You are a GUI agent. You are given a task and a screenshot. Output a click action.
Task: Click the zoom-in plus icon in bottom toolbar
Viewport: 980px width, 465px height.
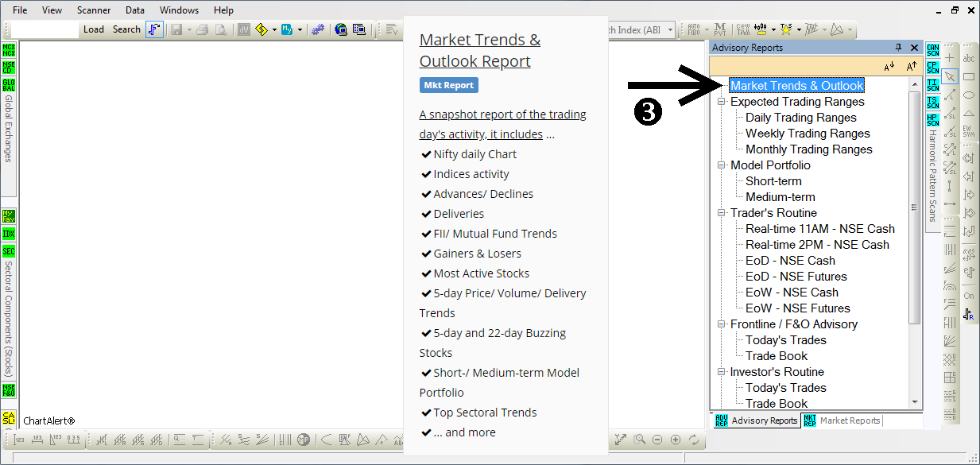coord(676,440)
